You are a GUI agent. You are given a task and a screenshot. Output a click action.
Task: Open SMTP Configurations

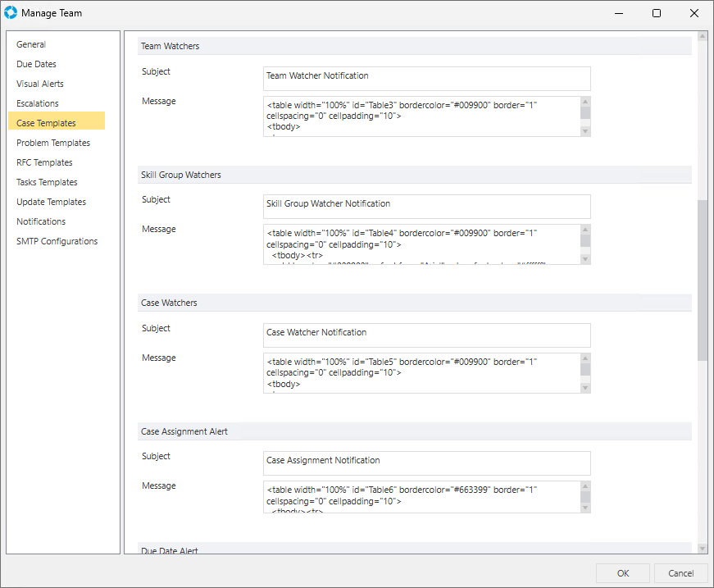(x=57, y=241)
